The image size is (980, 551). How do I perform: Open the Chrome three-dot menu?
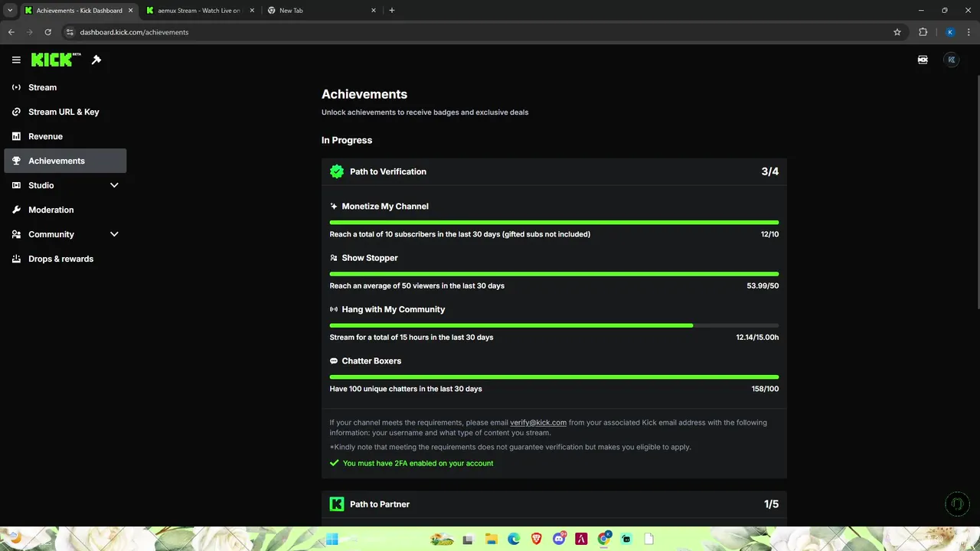point(969,32)
